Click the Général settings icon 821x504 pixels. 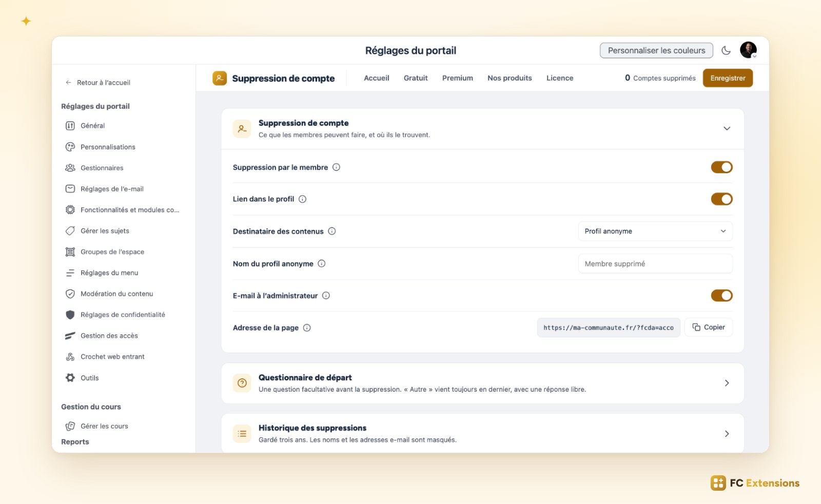pos(70,126)
